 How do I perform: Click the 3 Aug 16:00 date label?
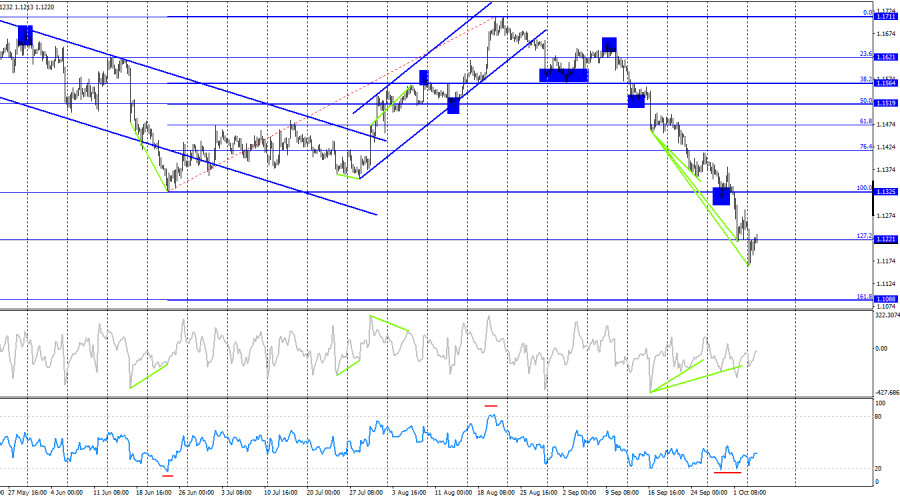pos(409,493)
